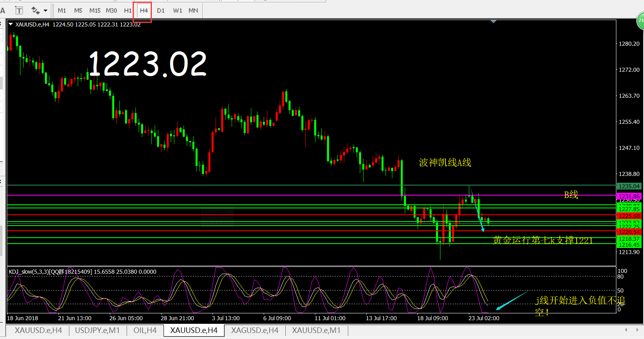This screenshot has width=644, height=339.
Task: Open the leftmost XAUUSD.e,H4 chart tab
Action: click(x=38, y=330)
